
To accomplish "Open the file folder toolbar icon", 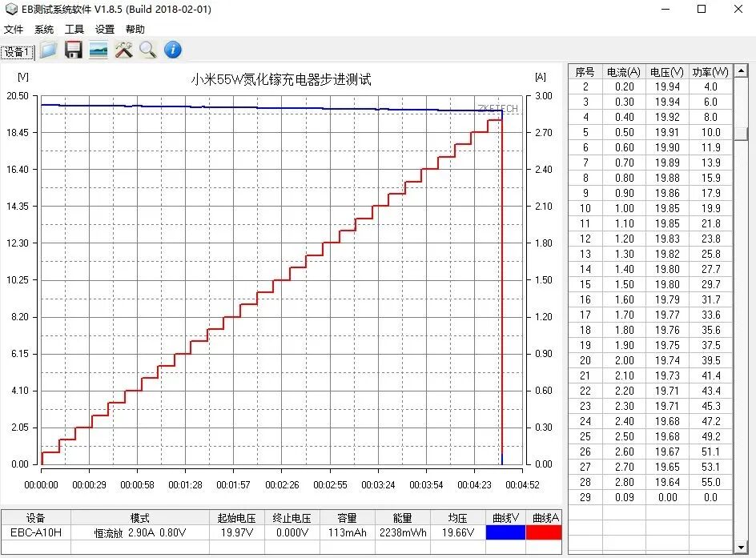I will [48, 50].
